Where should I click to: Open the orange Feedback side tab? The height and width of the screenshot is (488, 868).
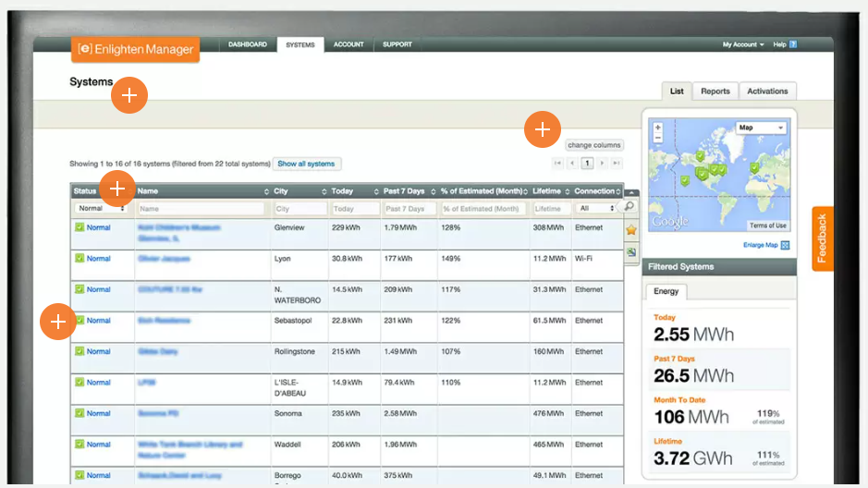click(x=822, y=238)
